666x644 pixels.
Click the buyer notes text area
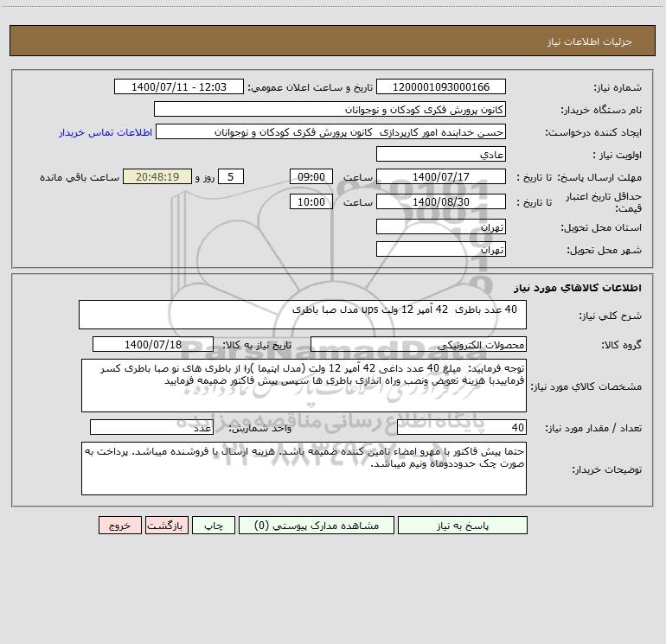coord(304,469)
